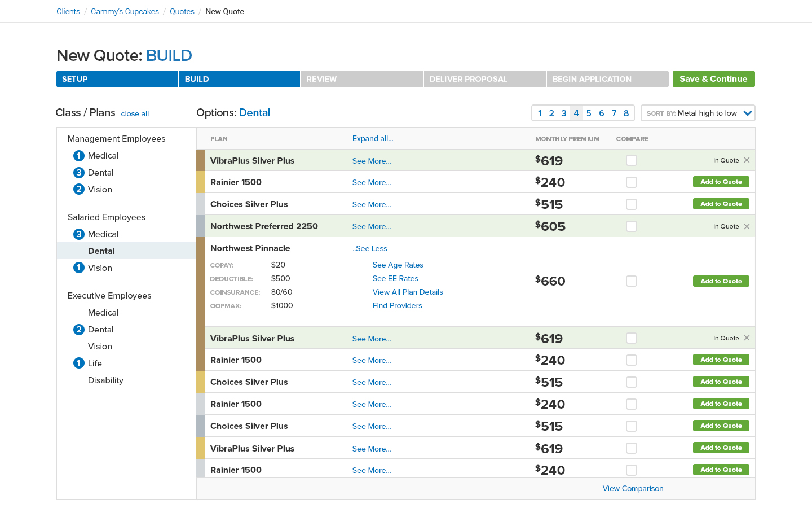This screenshot has width=812, height=508.
Task: Click badge 2 beside Management Employees Vision
Action: click(79, 190)
